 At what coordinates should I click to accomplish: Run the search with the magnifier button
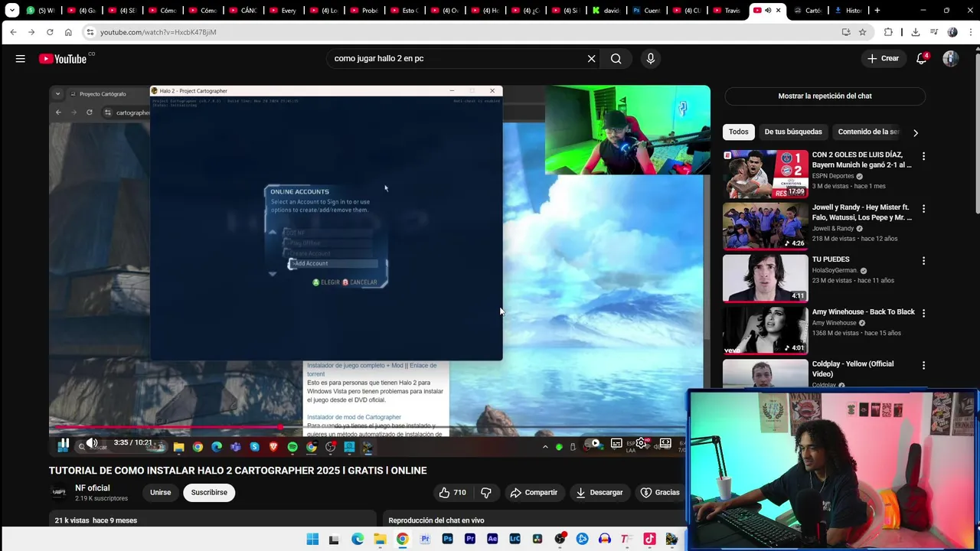(616, 59)
